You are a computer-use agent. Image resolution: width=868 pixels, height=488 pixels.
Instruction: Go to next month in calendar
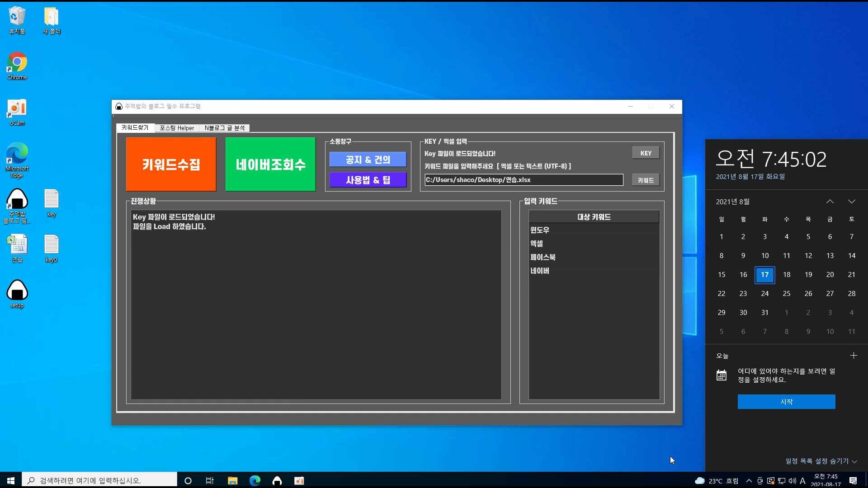click(852, 202)
